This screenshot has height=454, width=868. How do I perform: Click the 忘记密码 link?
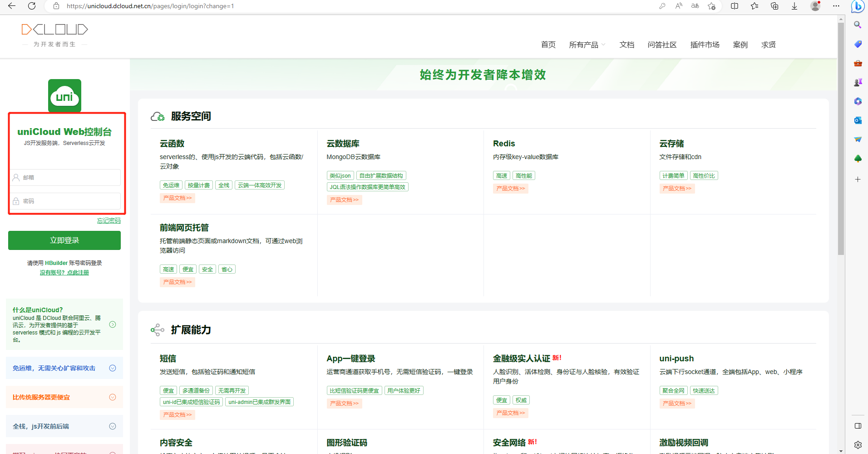(x=109, y=221)
